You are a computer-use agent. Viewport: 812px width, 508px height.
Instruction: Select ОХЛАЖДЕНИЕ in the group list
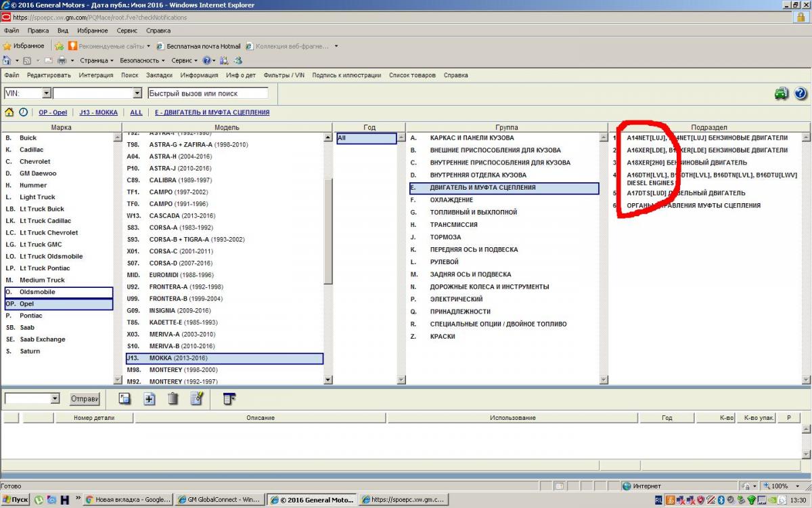tap(451, 200)
